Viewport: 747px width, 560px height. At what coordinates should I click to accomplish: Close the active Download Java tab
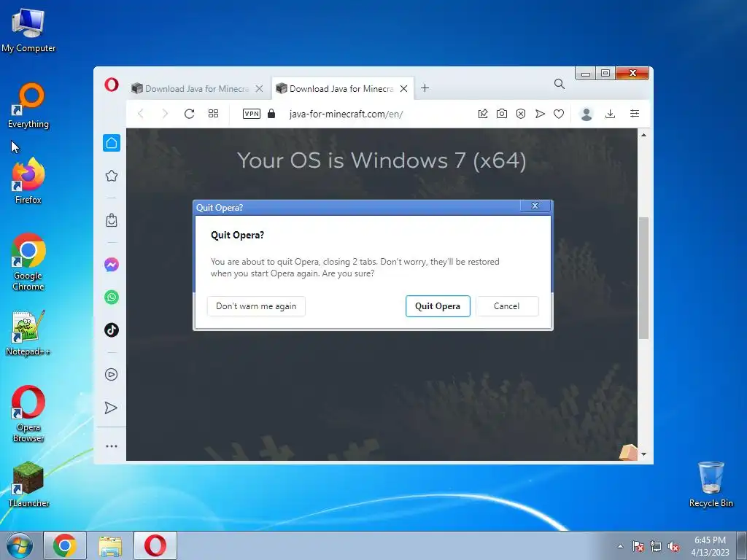point(403,88)
